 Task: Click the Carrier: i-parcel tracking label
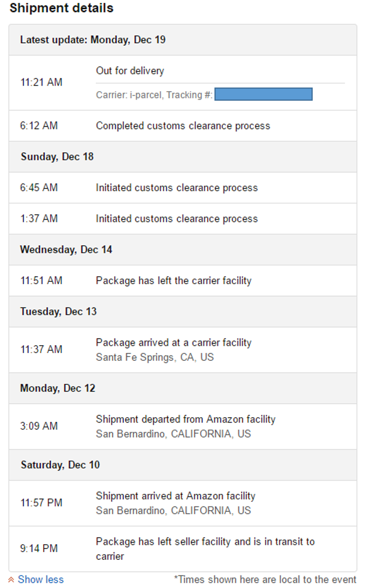(155, 95)
